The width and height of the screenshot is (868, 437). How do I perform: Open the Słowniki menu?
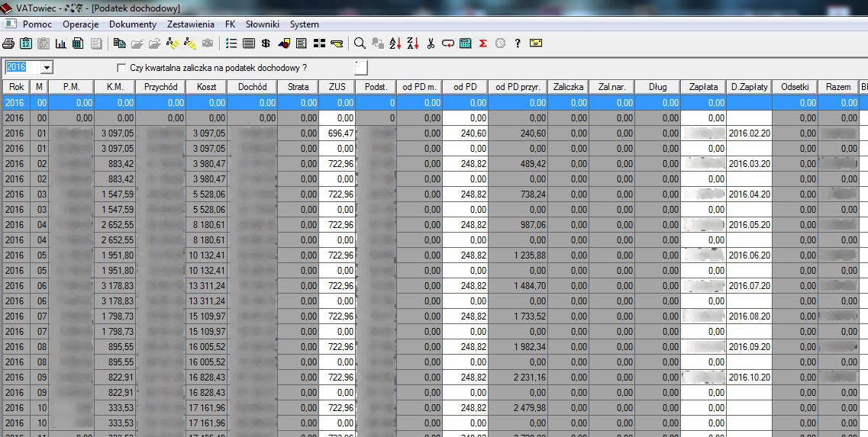pyautogui.click(x=262, y=24)
